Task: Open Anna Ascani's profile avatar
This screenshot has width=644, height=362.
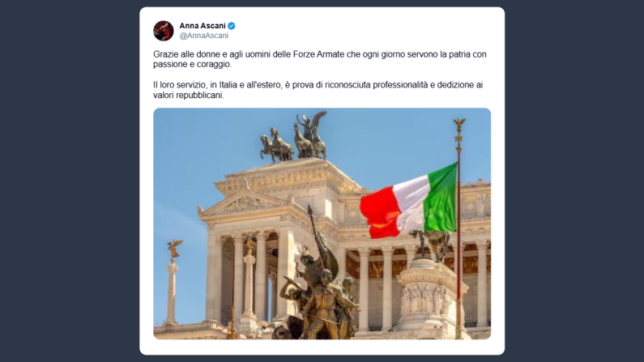Action: (x=164, y=31)
